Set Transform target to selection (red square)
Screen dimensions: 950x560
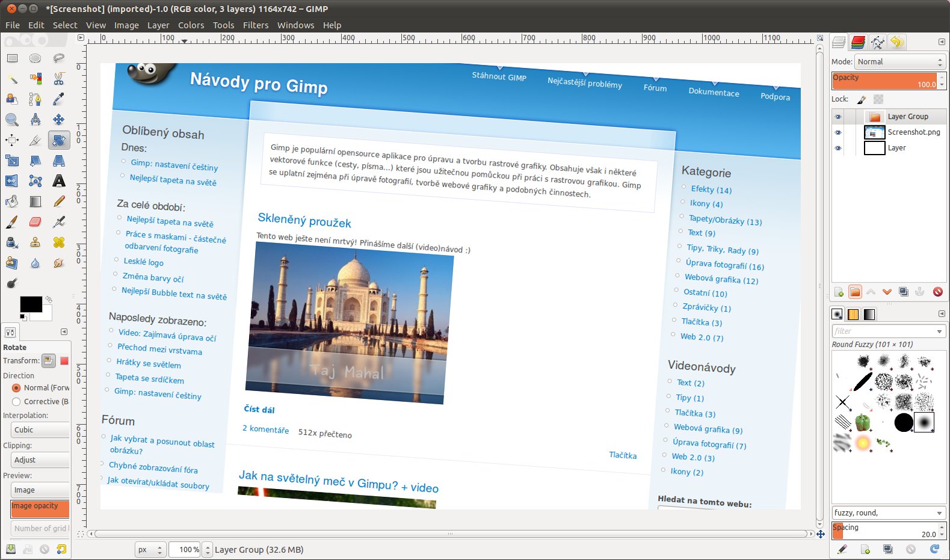click(64, 361)
